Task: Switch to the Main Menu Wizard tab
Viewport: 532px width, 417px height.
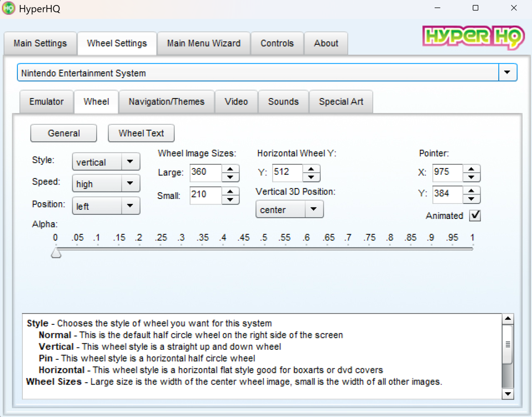Action: point(204,43)
